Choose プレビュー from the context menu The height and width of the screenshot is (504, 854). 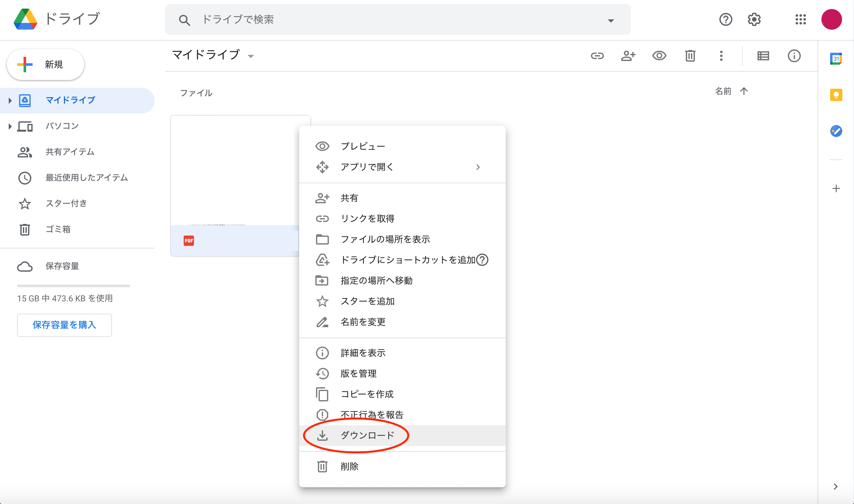(402, 146)
